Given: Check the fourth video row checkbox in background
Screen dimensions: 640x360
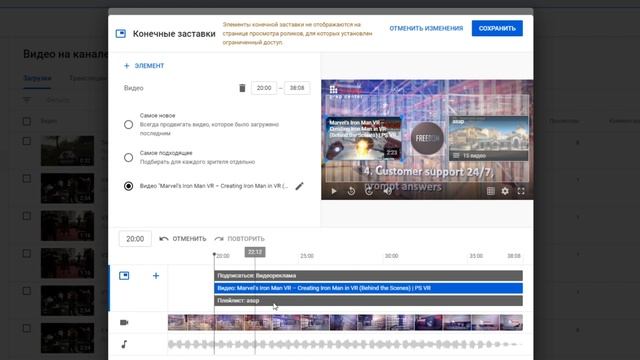Looking at the screenshot, I should (27, 253).
